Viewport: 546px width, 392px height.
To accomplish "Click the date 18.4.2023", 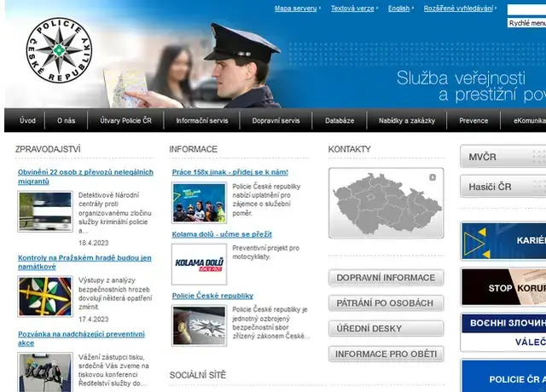I will click(x=94, y=243).
